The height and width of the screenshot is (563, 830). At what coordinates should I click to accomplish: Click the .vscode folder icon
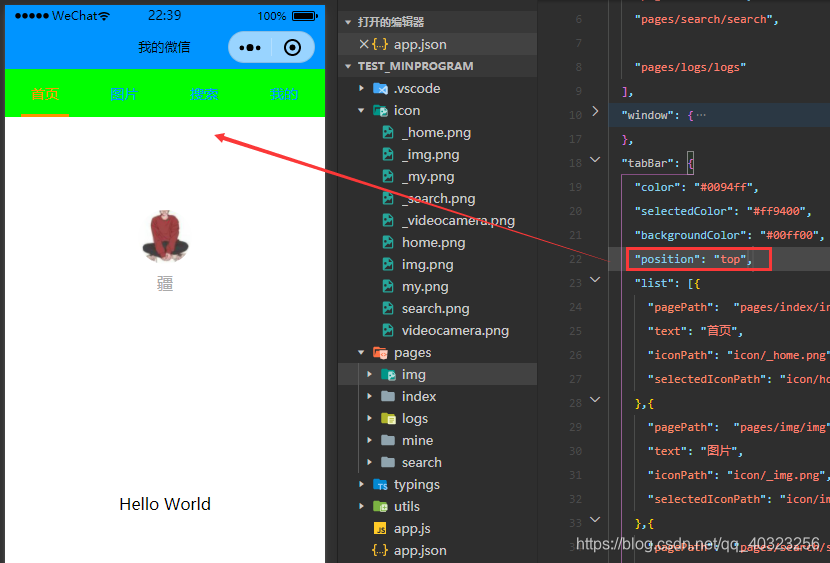(380, 88)
